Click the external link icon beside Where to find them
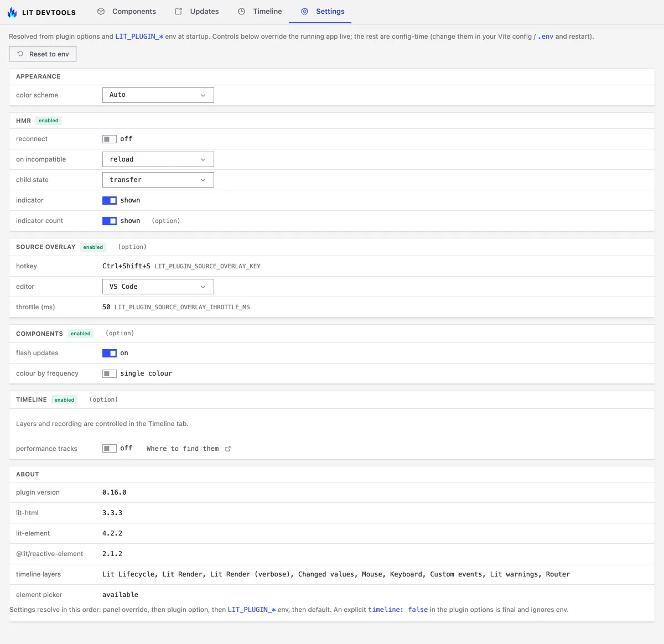Screen dimensions: 664x644 pyautogui.click(x=228, y=449)
